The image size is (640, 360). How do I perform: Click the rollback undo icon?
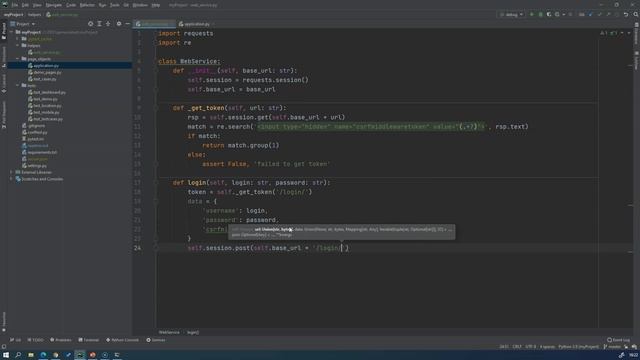626,15
